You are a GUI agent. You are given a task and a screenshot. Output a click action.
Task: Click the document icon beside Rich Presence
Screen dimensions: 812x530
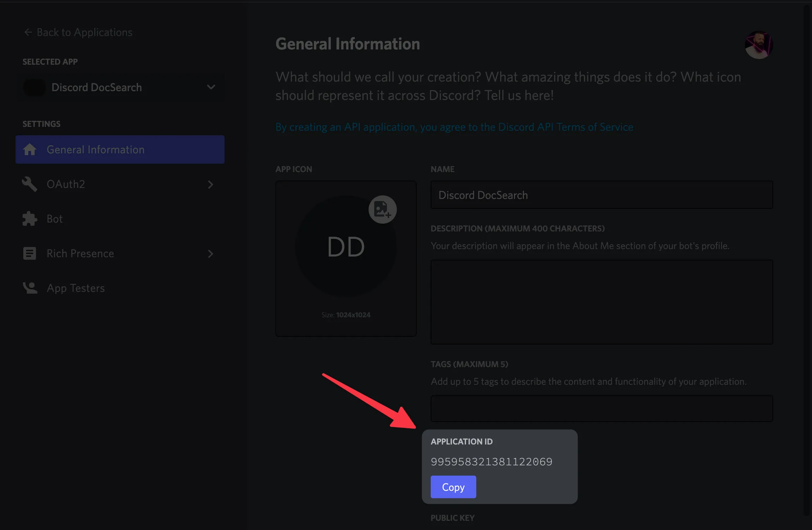30,253
